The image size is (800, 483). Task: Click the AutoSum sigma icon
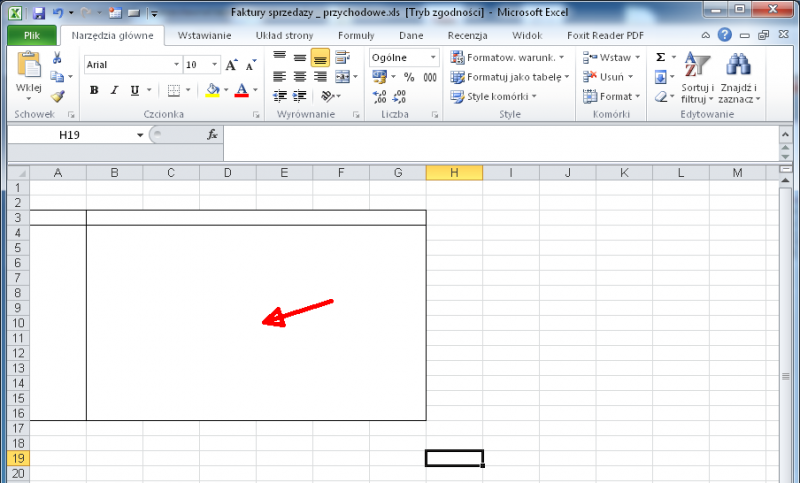pos(660,58)
